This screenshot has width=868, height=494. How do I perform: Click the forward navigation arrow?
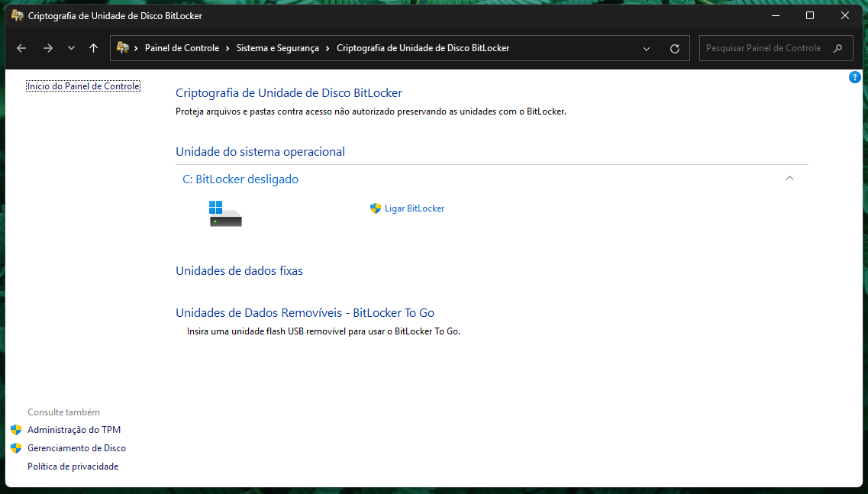coord(48,48)
